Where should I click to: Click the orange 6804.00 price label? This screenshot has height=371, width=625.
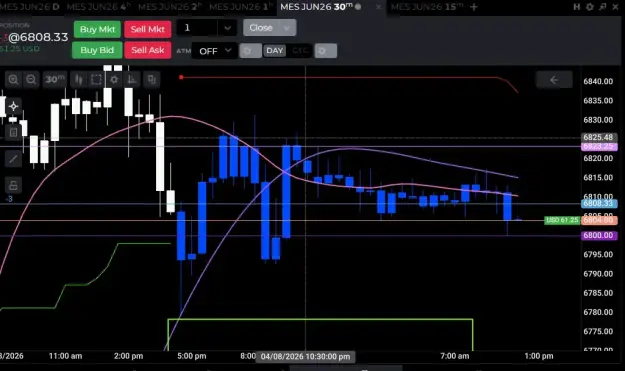(x=599, y=220)
